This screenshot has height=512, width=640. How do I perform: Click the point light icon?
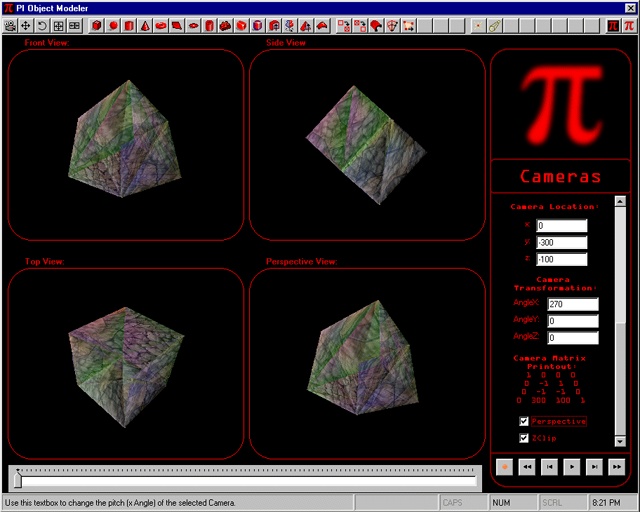(478, 25)
